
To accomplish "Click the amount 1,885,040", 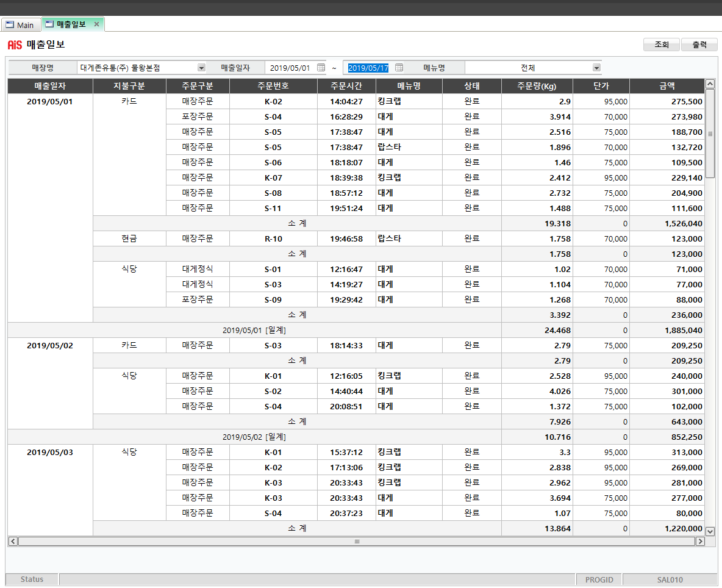I will [x=684, y=330].
